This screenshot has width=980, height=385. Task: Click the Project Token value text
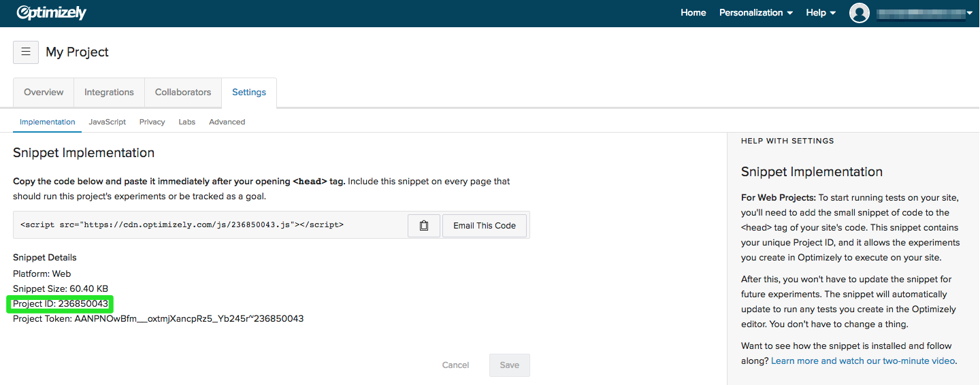pos(189,319)
